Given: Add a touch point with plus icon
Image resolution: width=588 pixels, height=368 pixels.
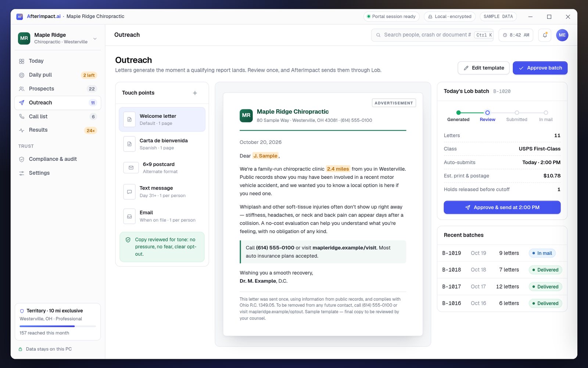Looking at the screenshot, I should coord(195,93).
